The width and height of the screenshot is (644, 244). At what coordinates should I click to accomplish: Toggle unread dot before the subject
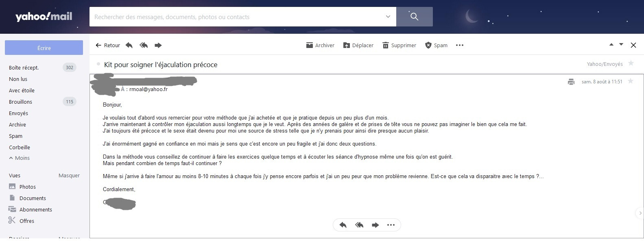(x=98, y=64)
